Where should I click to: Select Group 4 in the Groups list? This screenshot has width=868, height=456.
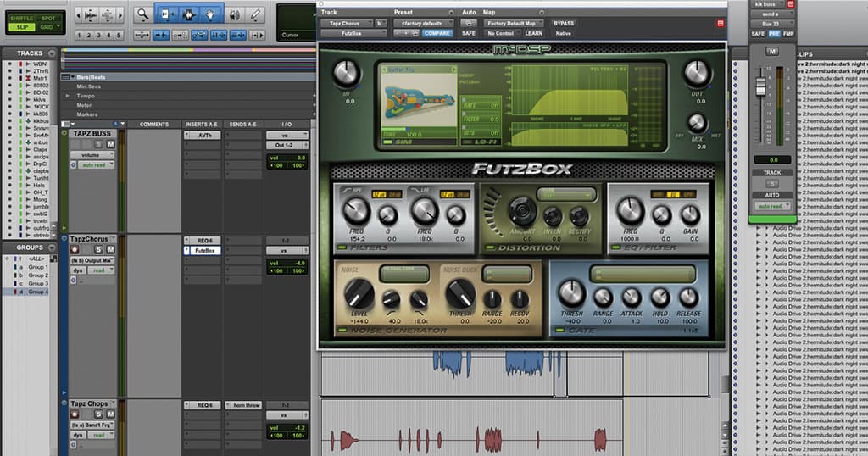(x=39, y=292)
